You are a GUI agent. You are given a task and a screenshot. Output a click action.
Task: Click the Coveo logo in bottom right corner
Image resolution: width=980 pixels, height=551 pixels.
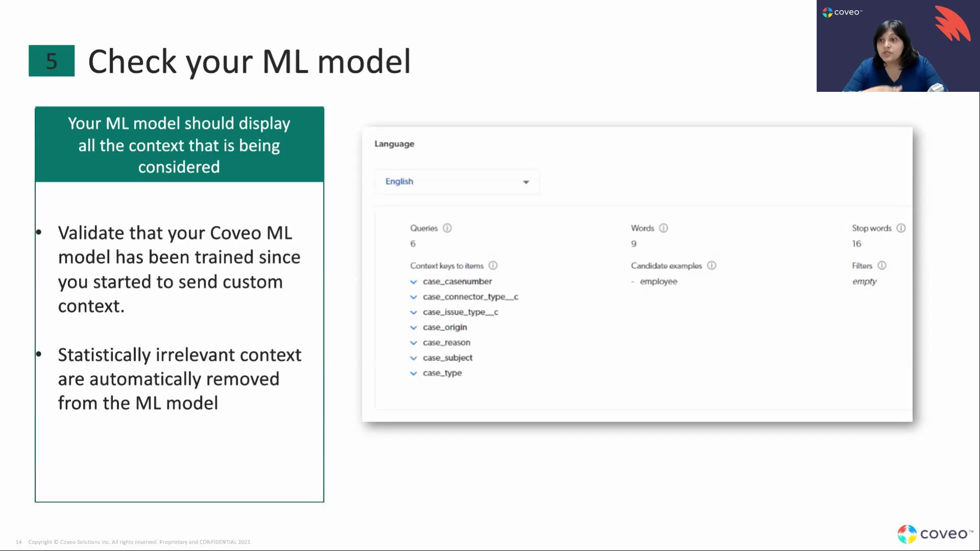click(935, 534)
